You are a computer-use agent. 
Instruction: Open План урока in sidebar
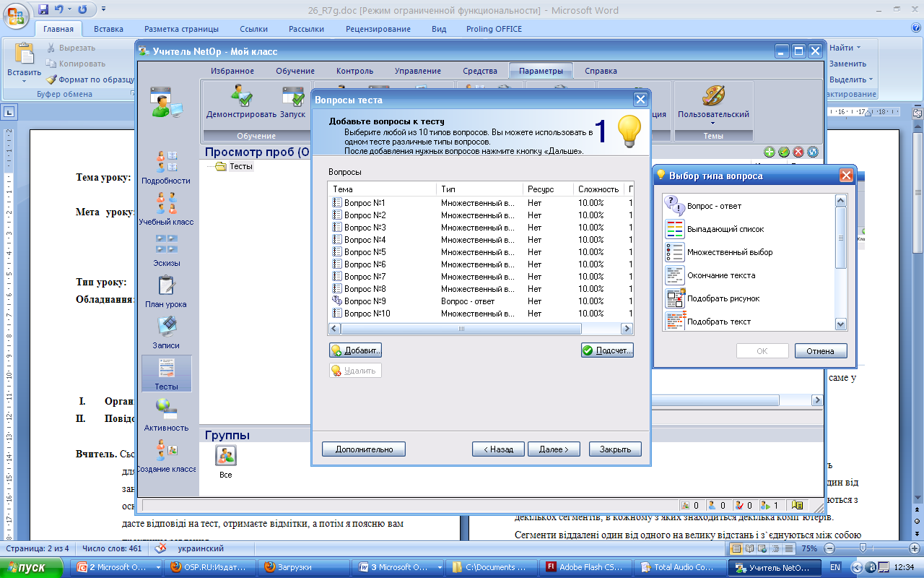166,291
